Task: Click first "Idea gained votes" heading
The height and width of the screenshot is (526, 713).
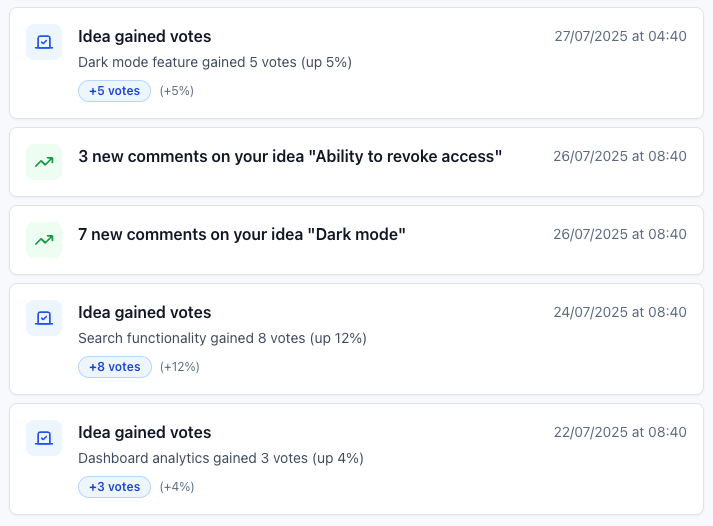Action: (x=145, y=36)
